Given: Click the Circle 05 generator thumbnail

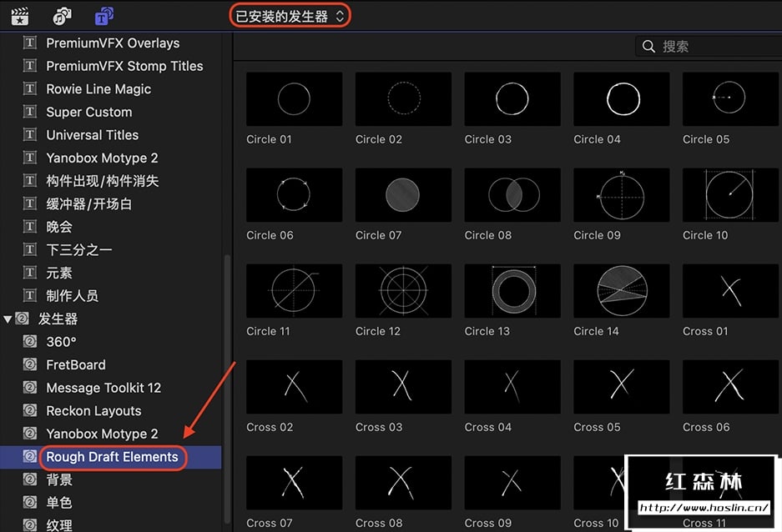Looking at the screenshot, I should tap(730, 98).
